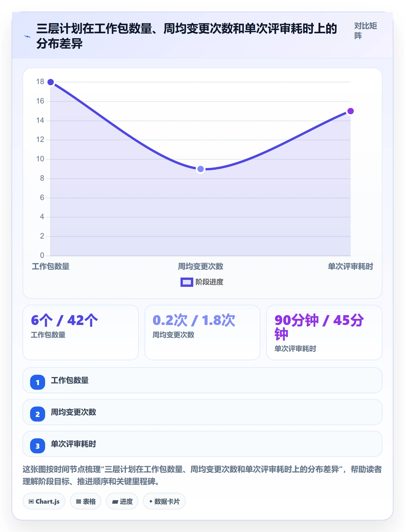Click the card caption 周均变更次数 under 0.2次
Screen dimensions: 405x532
[173, 335]
